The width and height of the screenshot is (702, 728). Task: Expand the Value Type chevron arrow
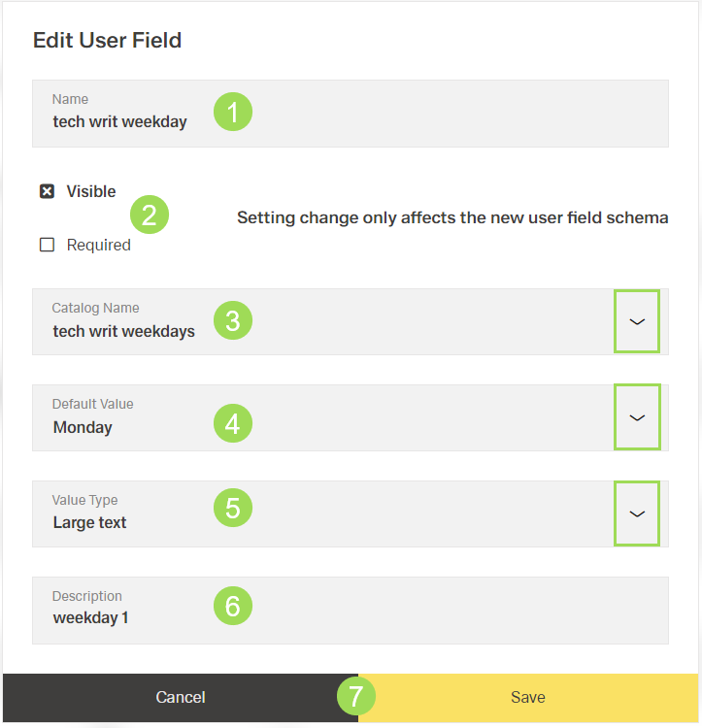point(637,513)
